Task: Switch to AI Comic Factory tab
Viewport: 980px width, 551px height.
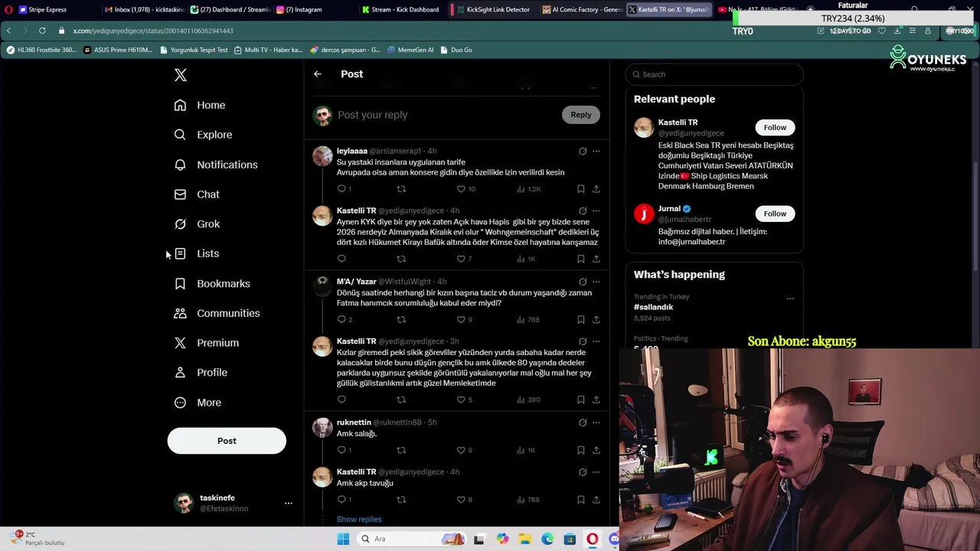Action: click(x=583, y=10)
